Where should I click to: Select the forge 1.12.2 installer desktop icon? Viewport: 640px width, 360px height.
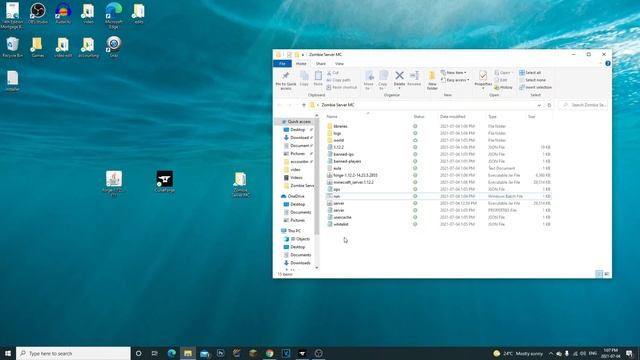pos(114,184)
